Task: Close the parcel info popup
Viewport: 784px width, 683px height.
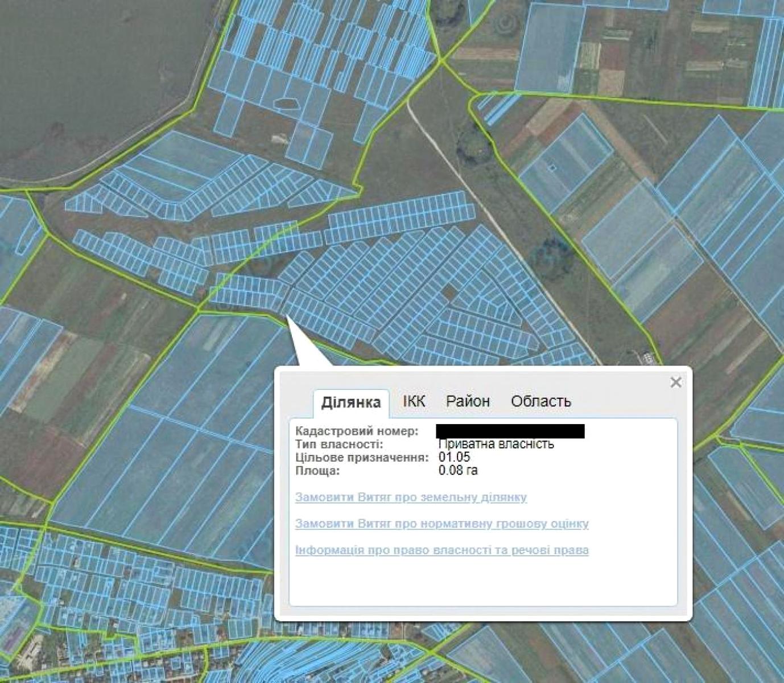Action: tap(675, 382)
